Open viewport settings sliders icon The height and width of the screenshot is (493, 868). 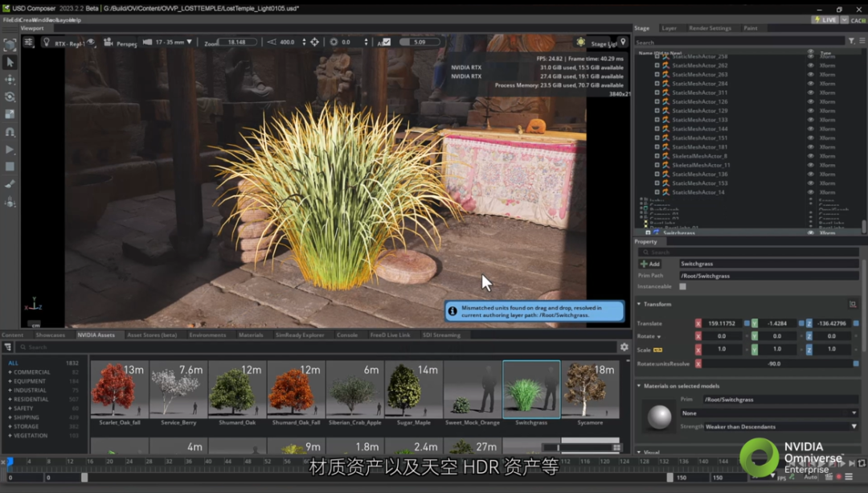tap(29, 42)
